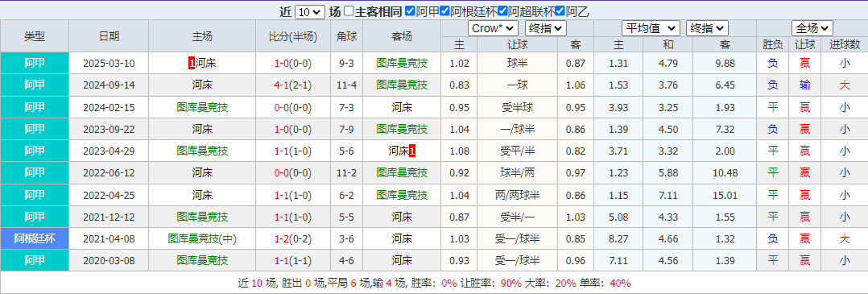Uncheck the 阿乙 filter checkbox
The image size is (868, 294).
pos(560,11)
